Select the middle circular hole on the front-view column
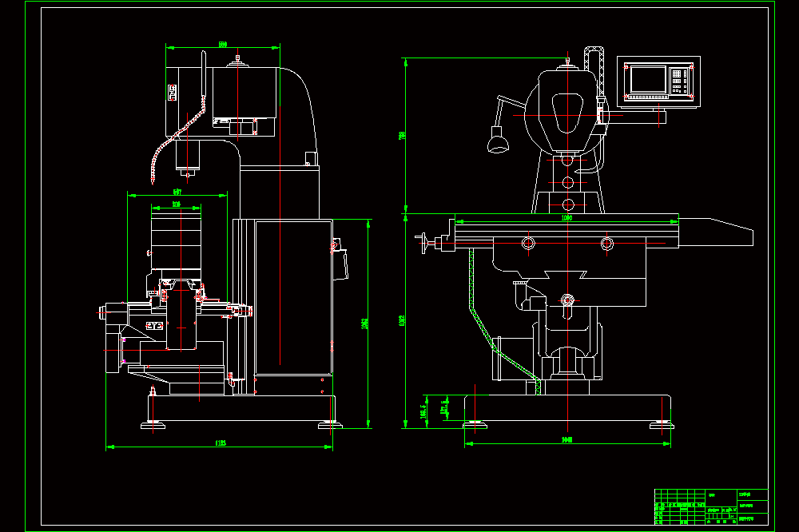Screen dimensions: 799x532 click(568, 182)
